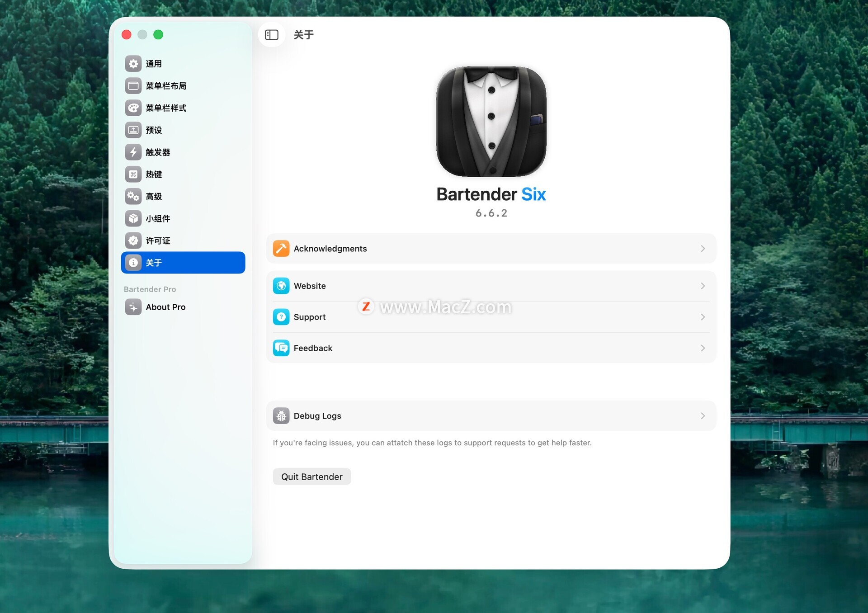
Task: Click the orange Acknowledgments hammer icon
Action: (281, 249)
